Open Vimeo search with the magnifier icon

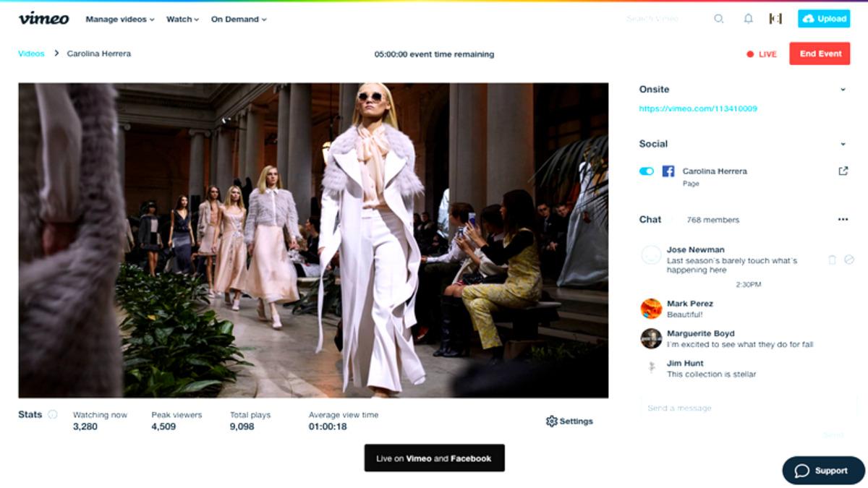coord(719,19)
